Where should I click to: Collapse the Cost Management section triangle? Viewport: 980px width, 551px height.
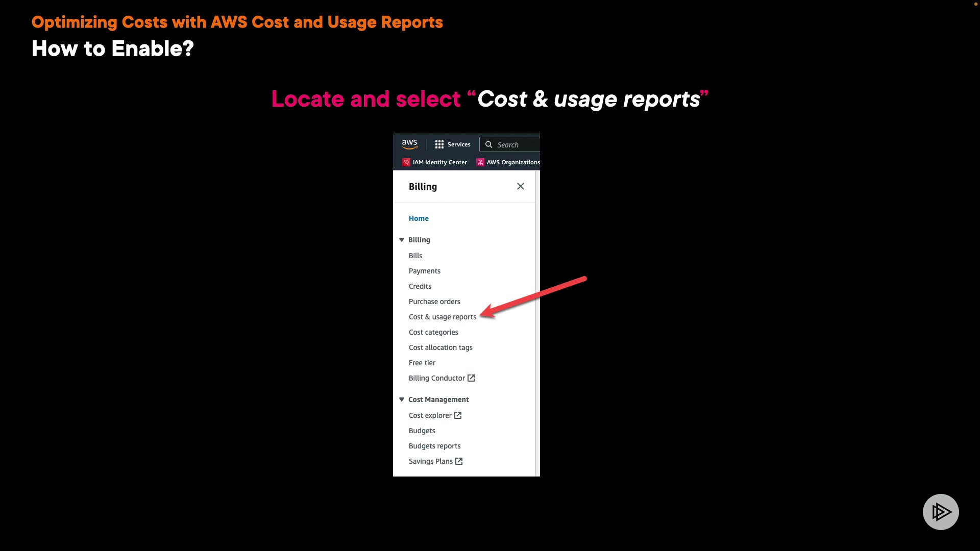pos(402,399)
